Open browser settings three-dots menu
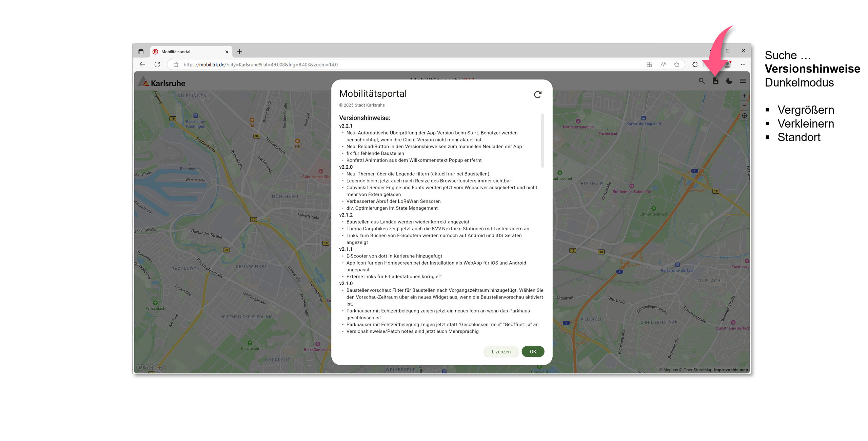The height and width of the screenshot is (441, 868). 743,64
